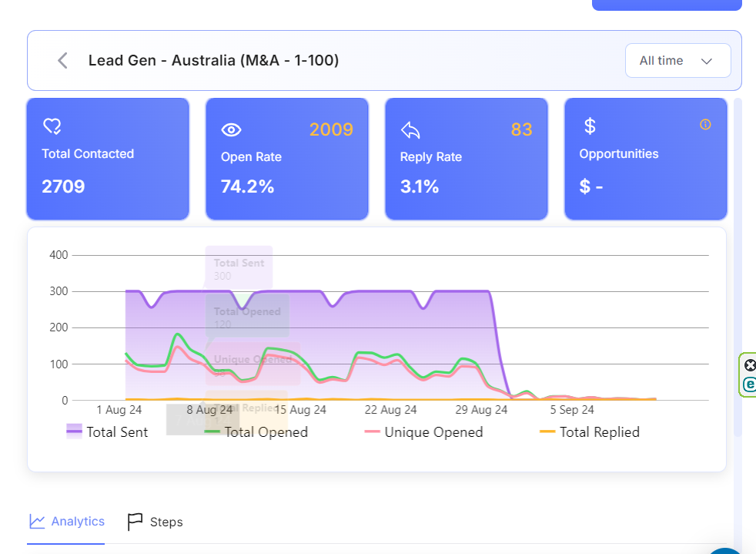
Task: Click the Reply Rate value 3.1%
Action: pos(420,186)
